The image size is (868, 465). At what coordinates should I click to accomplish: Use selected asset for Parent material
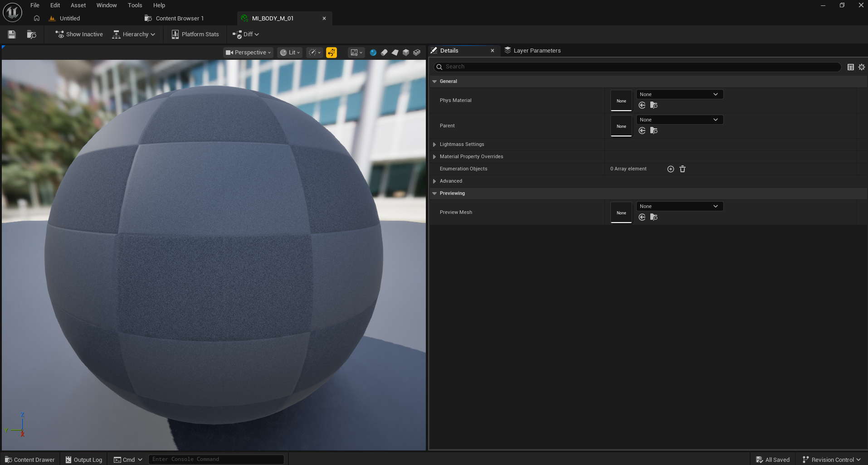[642, 131]
